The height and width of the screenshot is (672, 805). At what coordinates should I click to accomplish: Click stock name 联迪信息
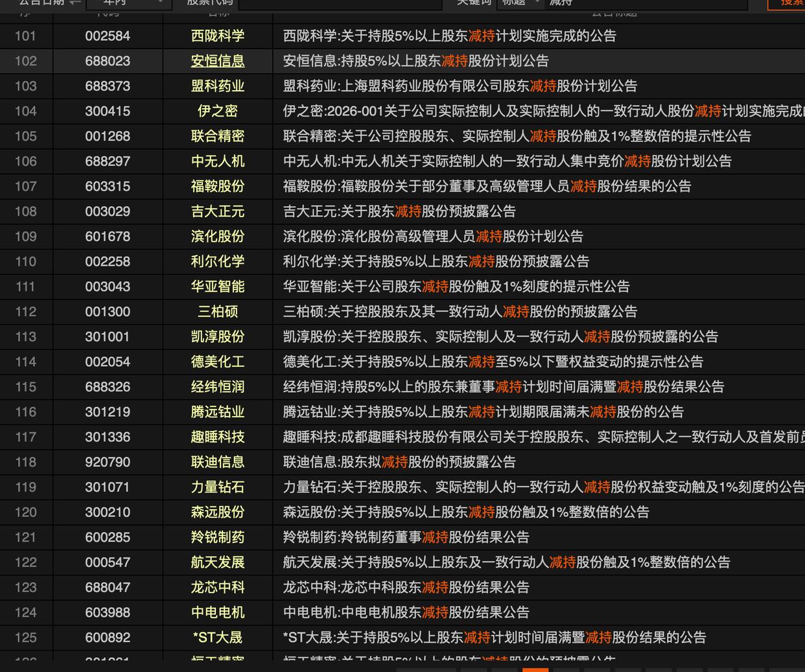point(218,462)
